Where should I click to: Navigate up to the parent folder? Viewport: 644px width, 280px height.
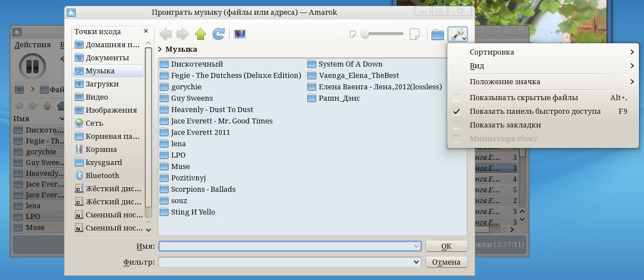click(x=201, y=34)
